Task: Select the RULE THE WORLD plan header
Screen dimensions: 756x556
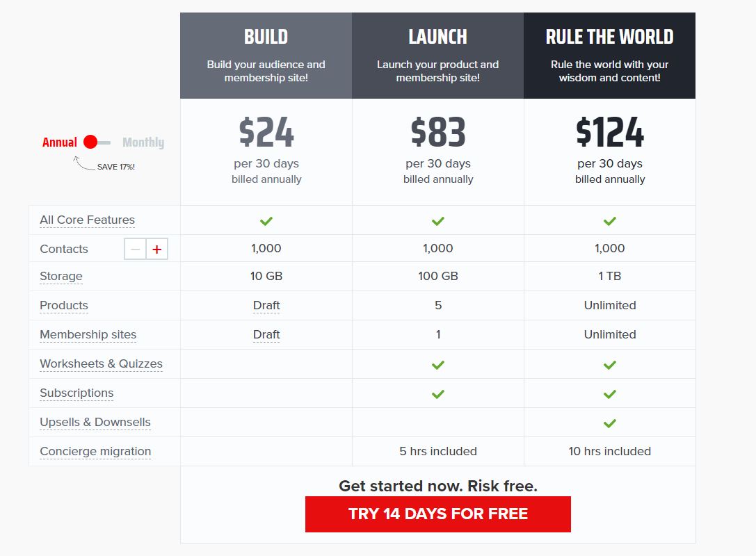Action: click(609, 56)
